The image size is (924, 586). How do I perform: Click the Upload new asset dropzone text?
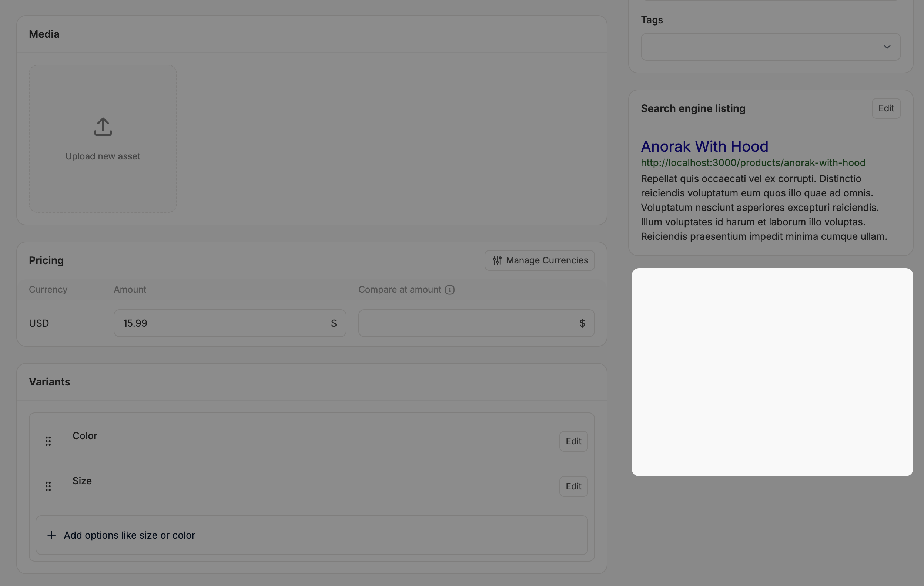[103, 156]
